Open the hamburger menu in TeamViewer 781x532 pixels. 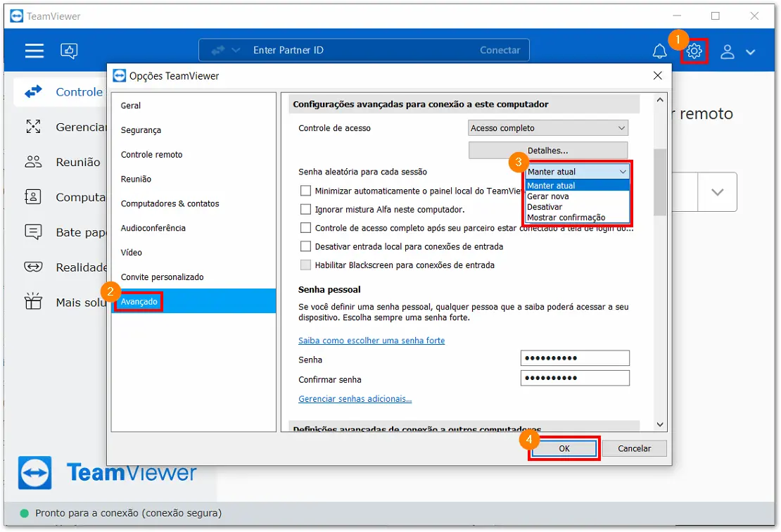click(34, 50)
